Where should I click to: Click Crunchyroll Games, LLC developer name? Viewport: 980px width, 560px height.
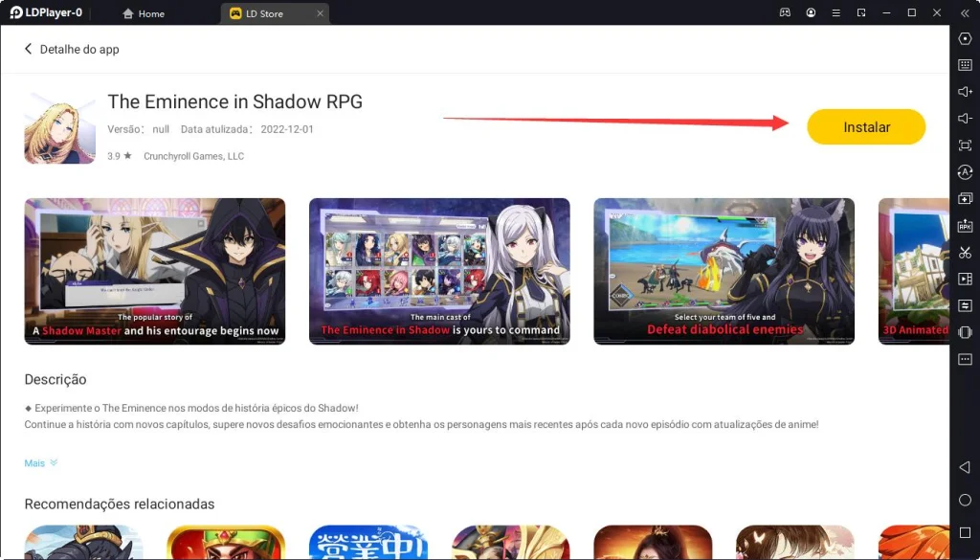pos(193,156)
